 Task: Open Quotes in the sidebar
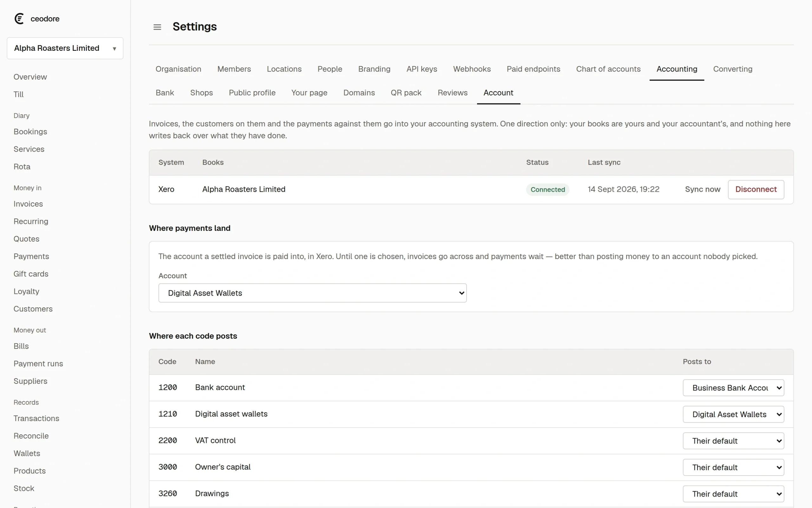point(27,239)
